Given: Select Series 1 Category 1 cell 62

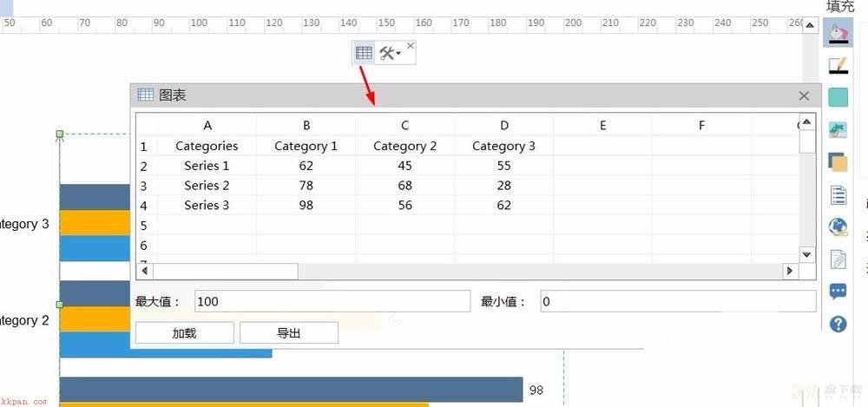Looking at the screenshot, I should click(306, 166).
